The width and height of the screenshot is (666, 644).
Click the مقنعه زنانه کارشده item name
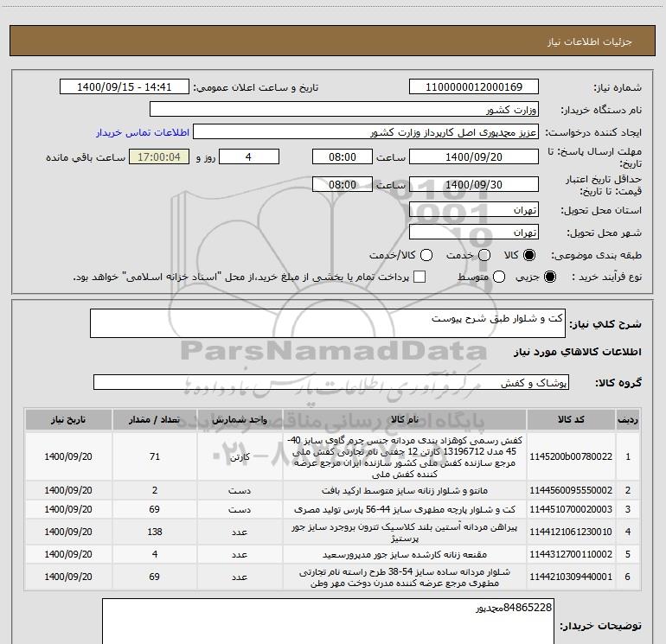coord(405,554)
